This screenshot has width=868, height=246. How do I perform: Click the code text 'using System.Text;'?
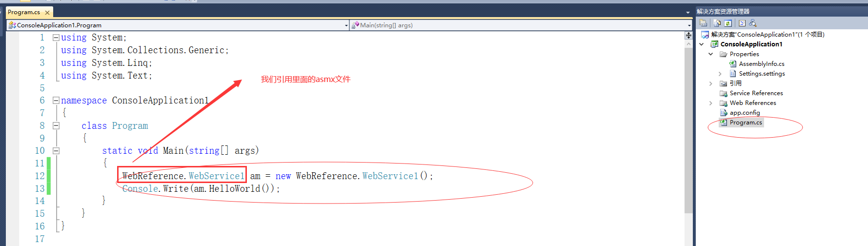click(107, 76)
